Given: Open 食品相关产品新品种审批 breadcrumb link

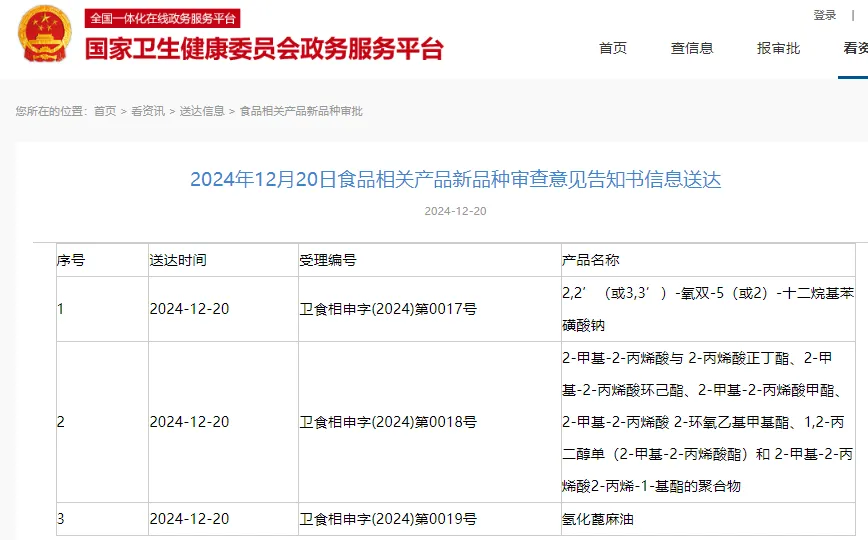Looking at the screenshot, I should pos(301,111).
